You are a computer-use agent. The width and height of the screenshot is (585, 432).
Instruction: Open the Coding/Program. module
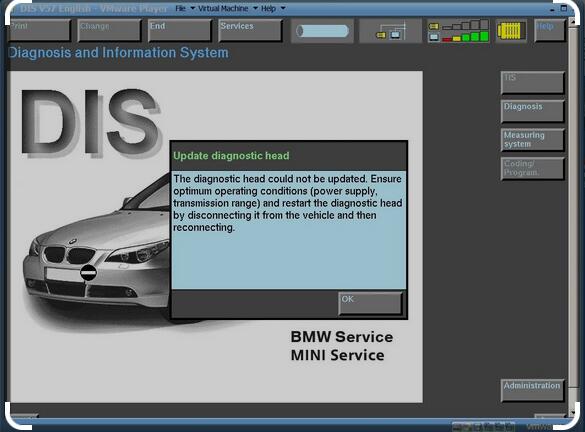coord(532,169)
